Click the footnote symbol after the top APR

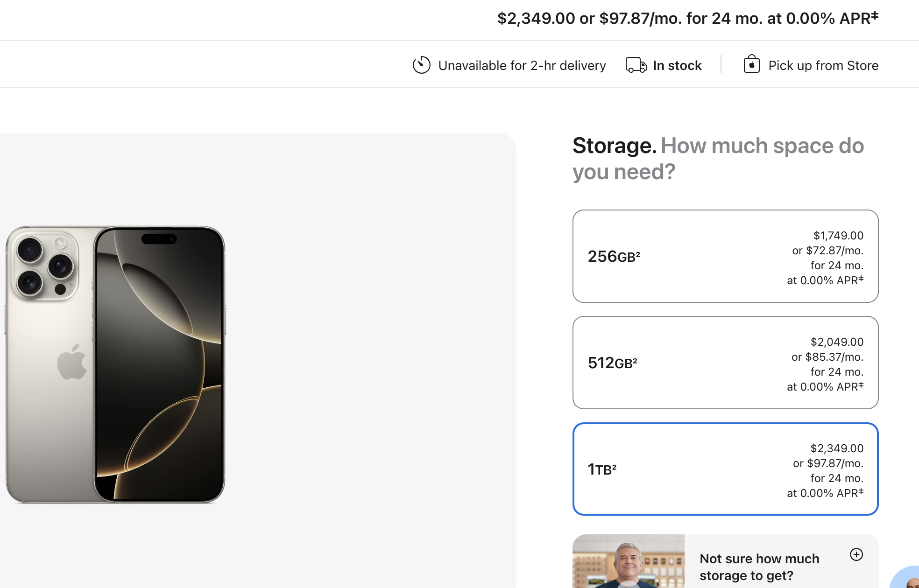point(875,15)
